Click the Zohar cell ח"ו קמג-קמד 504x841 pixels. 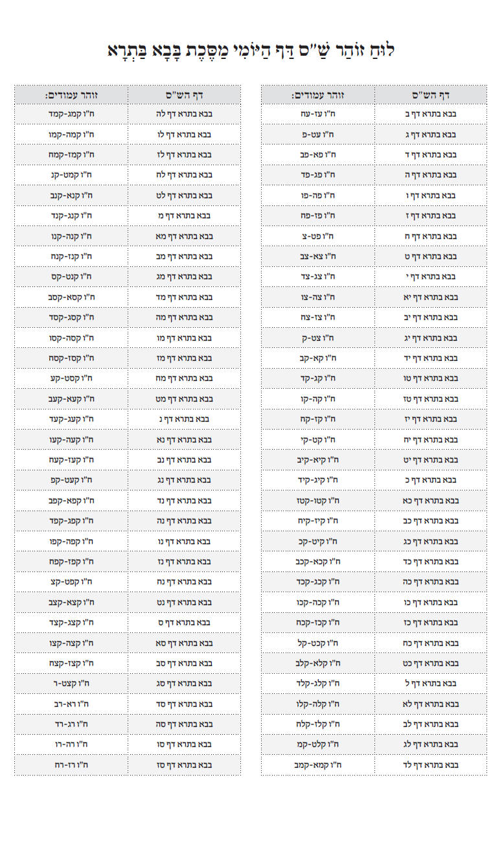(x=71, y=114)
